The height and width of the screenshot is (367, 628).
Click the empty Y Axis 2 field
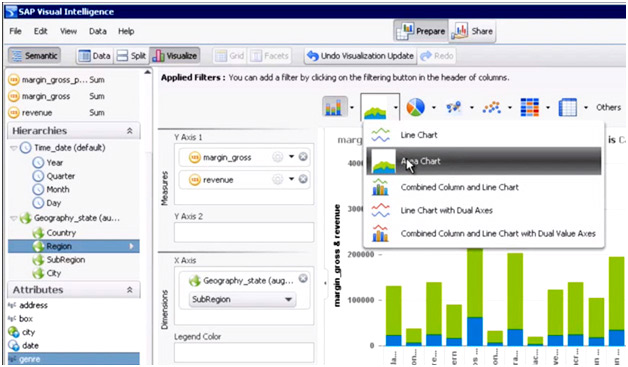pyautogui.click(x=244, y=232)
